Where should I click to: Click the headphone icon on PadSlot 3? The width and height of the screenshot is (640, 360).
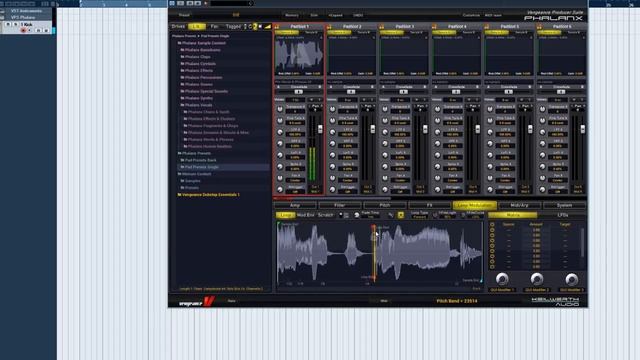[382, 26]
